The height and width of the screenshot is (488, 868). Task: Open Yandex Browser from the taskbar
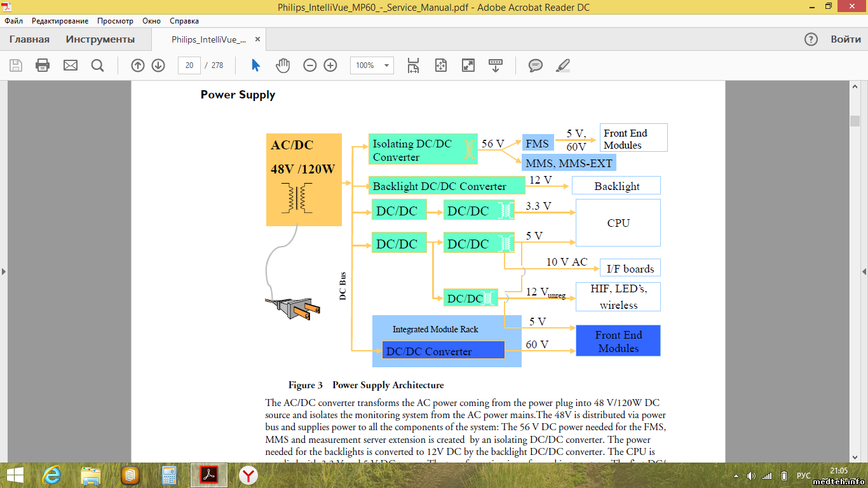pos(248,475)
